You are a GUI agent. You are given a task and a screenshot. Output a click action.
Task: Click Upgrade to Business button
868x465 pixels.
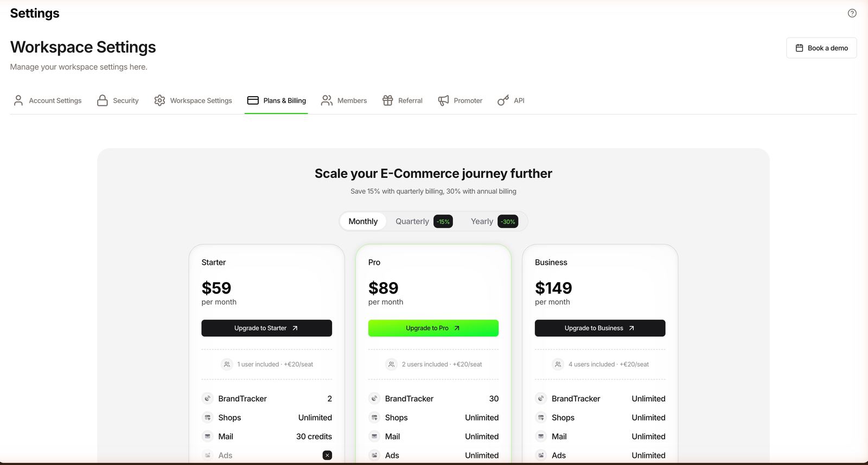(x=600, y=328)
